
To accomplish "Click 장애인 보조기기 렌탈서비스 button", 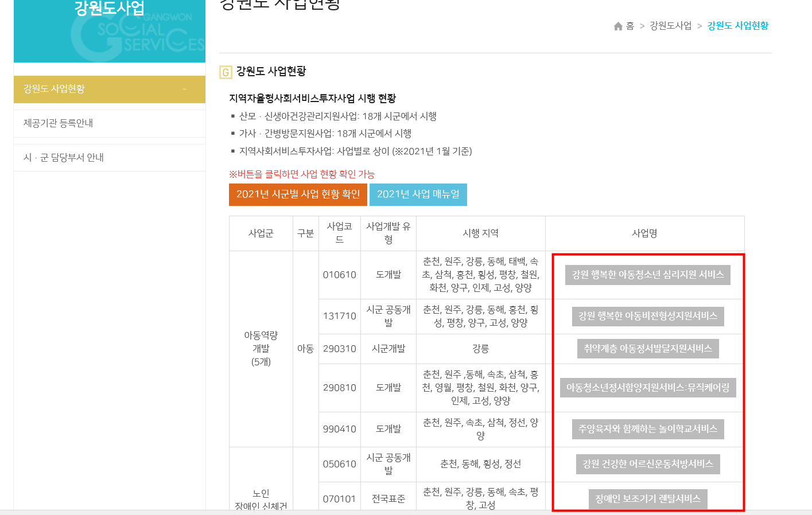I will click(647, 499).
